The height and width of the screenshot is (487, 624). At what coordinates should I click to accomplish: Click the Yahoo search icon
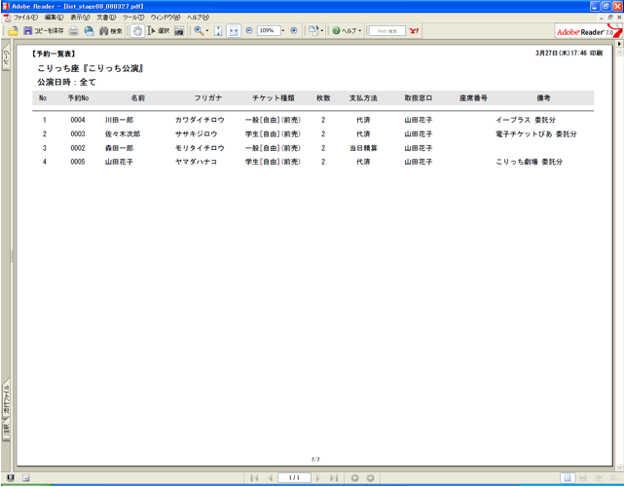(414, 31)
